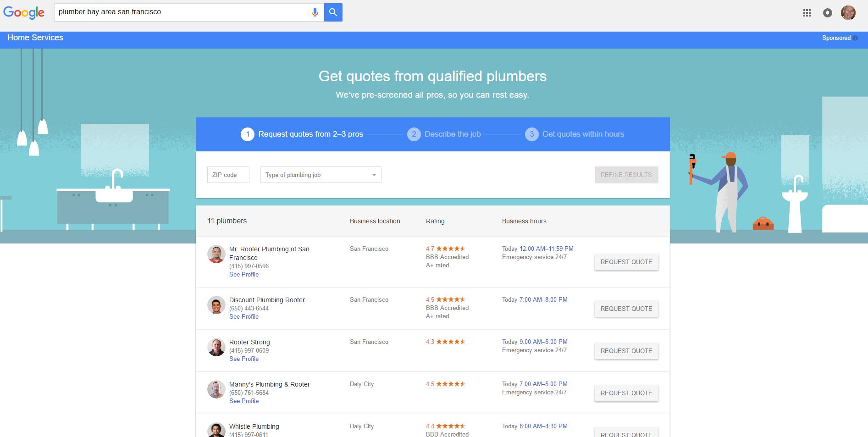Click the Google logo
868x437 pixels.
pos(24,12)
